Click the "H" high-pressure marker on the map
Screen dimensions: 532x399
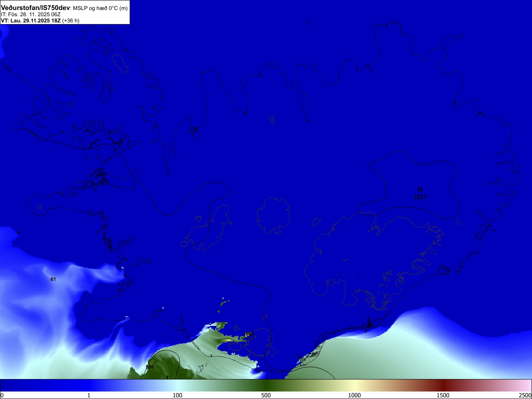420,190
